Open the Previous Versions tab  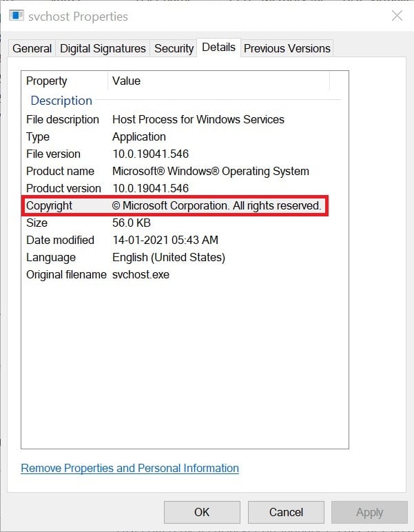287,48
